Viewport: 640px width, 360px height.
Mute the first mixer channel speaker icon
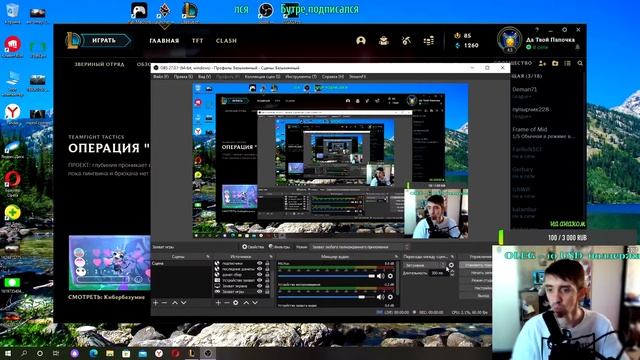point(380,276)
